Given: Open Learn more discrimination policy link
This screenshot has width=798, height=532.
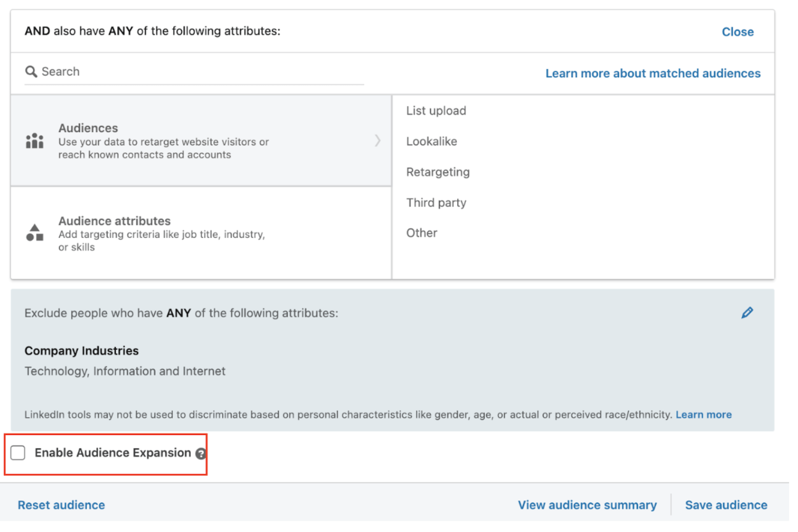Looking at the screenshot, I should (703, 414).
